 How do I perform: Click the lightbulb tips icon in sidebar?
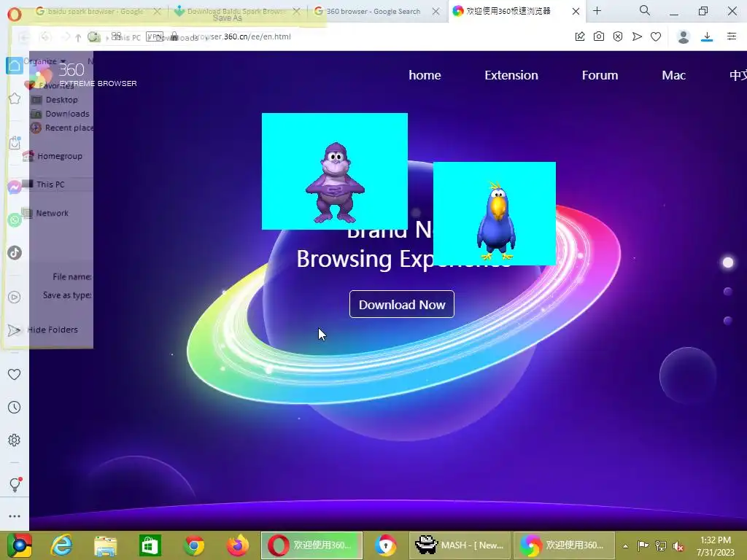(15, 484)
